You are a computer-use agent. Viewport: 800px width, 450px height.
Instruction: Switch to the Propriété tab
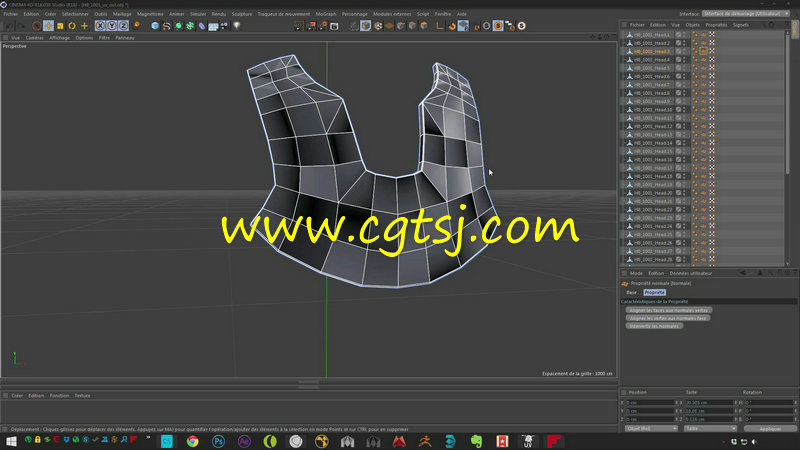(654, 292)
